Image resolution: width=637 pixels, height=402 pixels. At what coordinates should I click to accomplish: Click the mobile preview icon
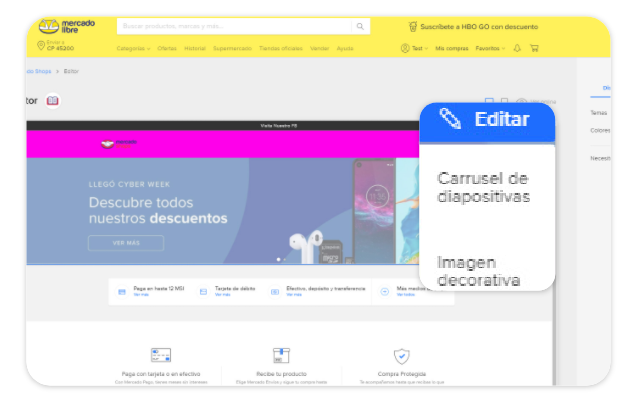(x=504, y=101)
